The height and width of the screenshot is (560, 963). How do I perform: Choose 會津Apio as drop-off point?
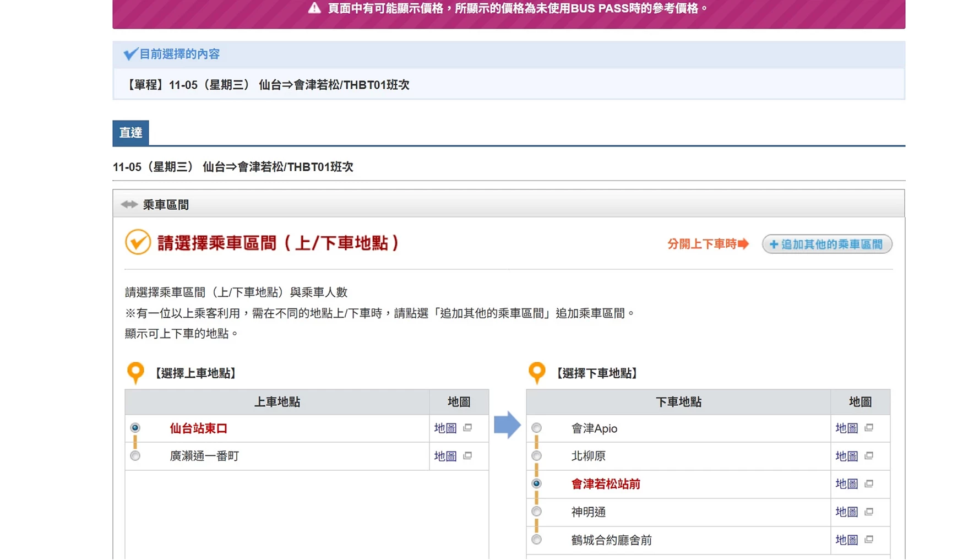(x=537, y=428)
